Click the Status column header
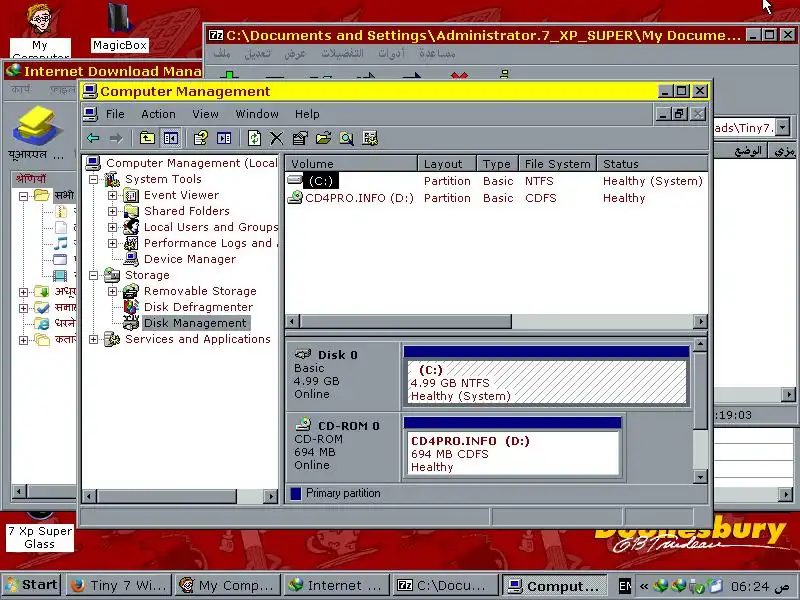Screen dimensions: 800x600 652,164
